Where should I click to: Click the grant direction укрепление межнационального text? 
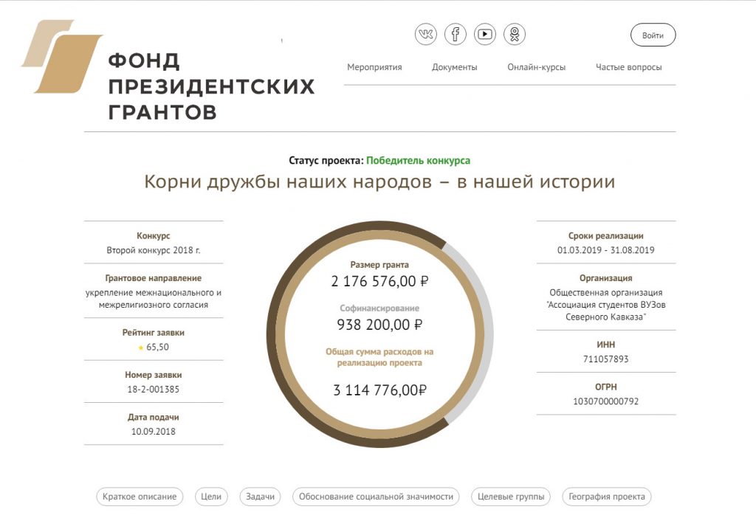click(154, 299)
